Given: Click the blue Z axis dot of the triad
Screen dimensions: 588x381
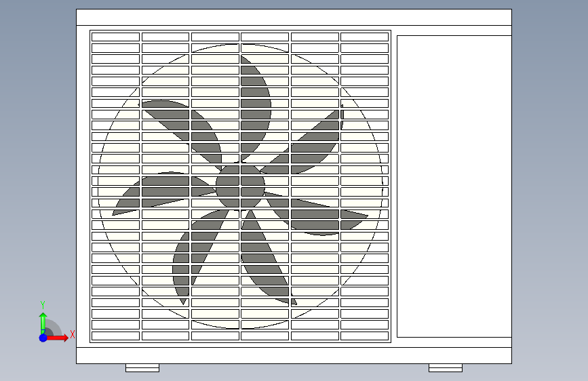Looking at the screenshot, I should [x=43, y=338].
